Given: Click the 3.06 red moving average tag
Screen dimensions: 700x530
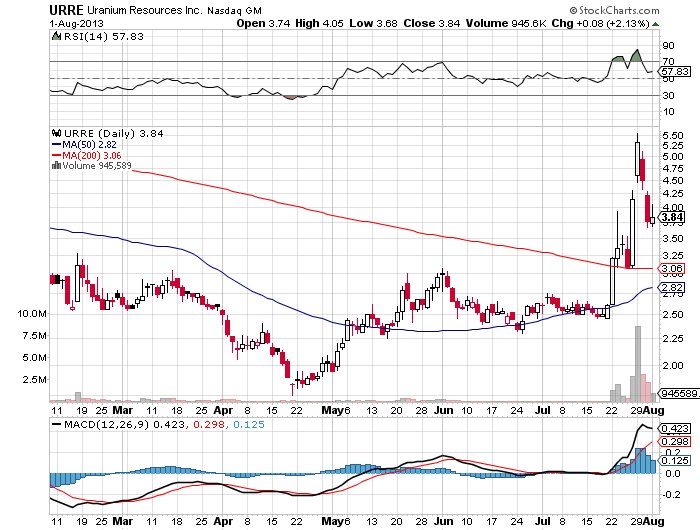Looking at the screenshot, I should tap(672, 268).
